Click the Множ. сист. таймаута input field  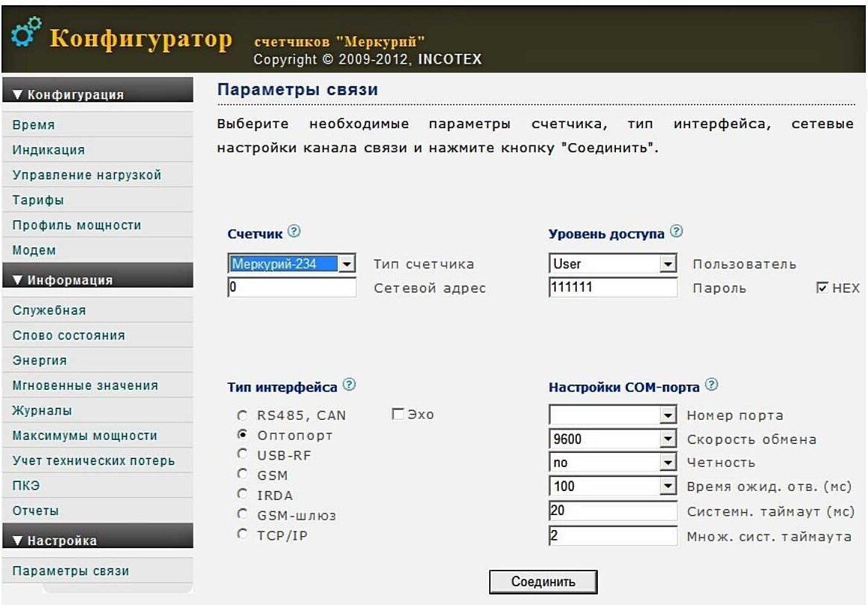click(x=613, y=535)
